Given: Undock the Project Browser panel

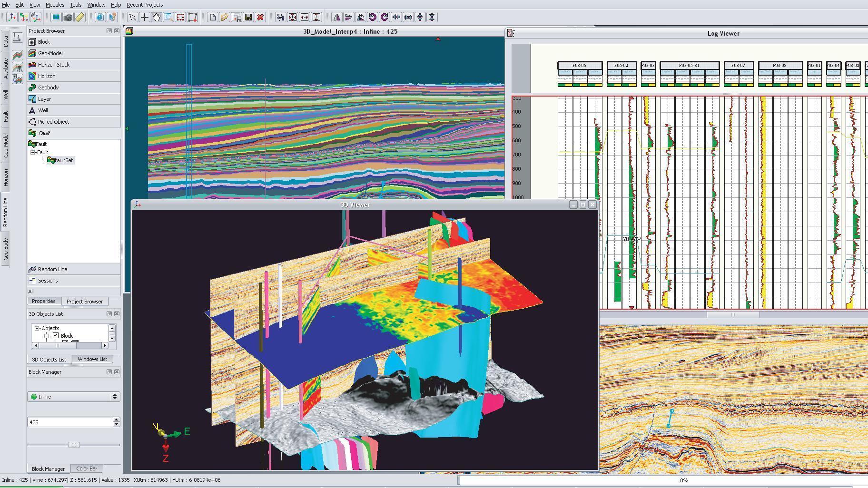Looking at the screenshot, I should [x=109, y=31].
